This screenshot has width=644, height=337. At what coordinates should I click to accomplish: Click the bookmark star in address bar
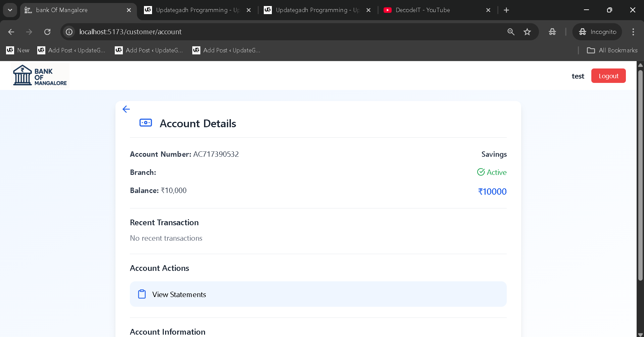(x=527, y=32)
